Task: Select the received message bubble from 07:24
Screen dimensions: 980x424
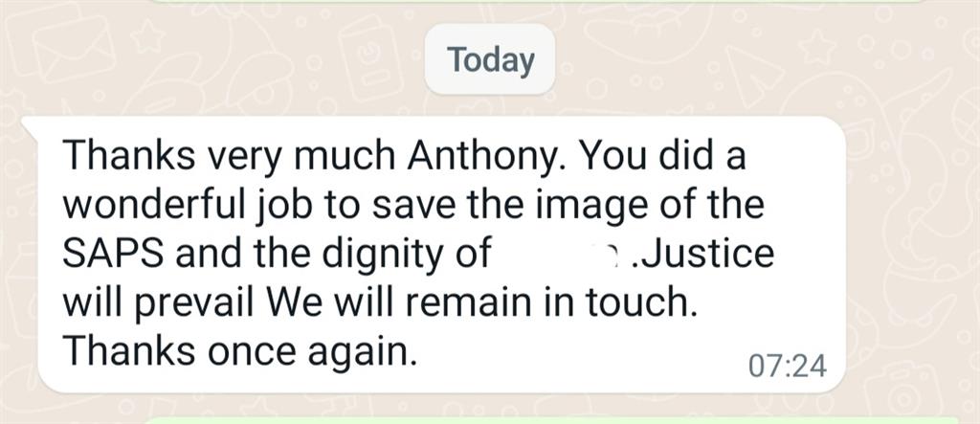Action: pos(434,255)
